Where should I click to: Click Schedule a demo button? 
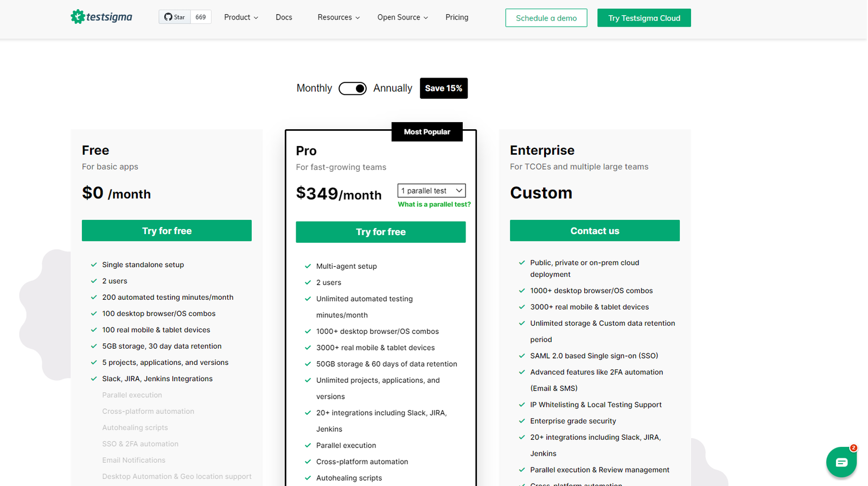point(546,18)
